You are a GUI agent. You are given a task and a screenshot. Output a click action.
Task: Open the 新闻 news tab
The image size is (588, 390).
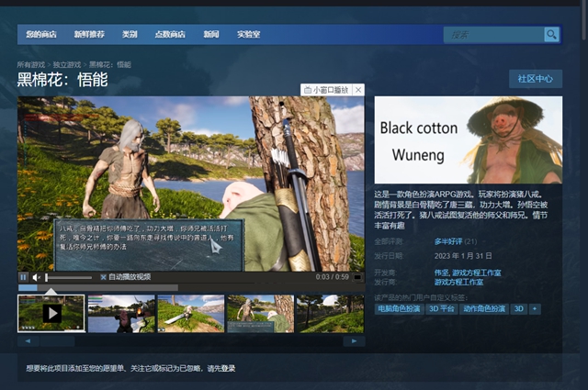coord(211,35)
